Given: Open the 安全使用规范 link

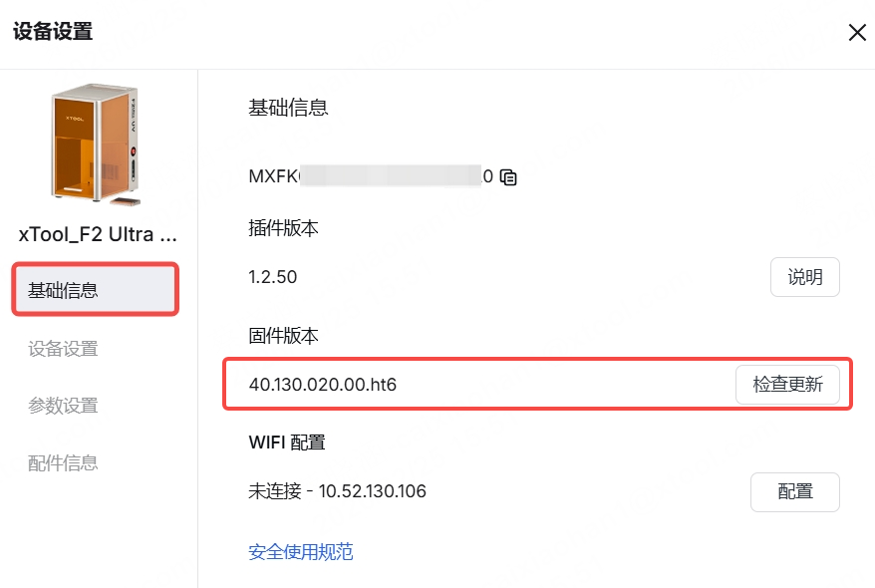Looking at the screenshot, I should (300, 551).
